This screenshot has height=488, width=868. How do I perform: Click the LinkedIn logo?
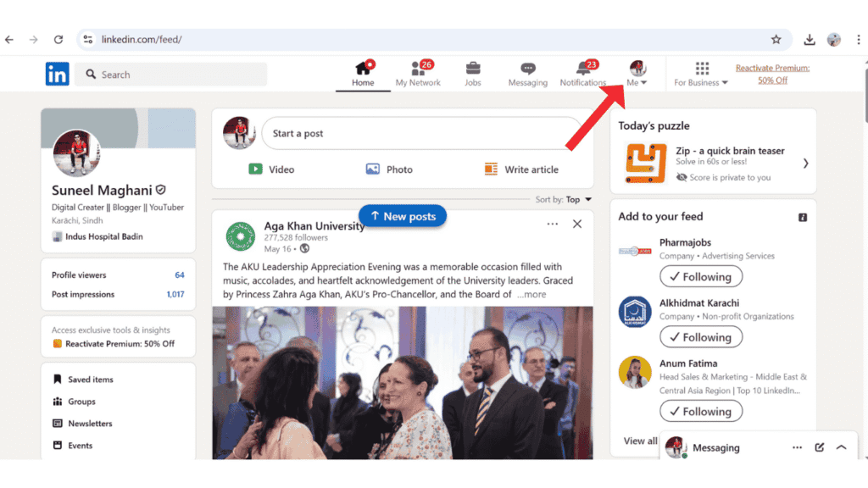(58, 75)
